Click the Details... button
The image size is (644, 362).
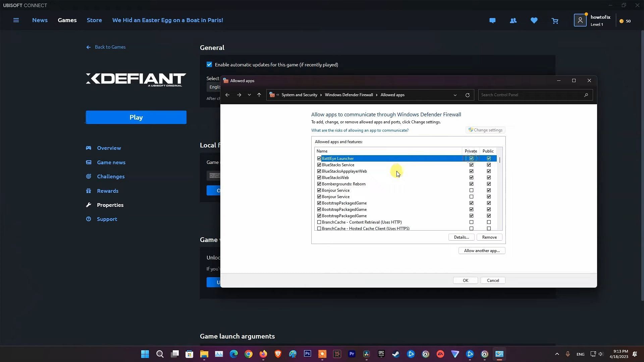point(461,237)
